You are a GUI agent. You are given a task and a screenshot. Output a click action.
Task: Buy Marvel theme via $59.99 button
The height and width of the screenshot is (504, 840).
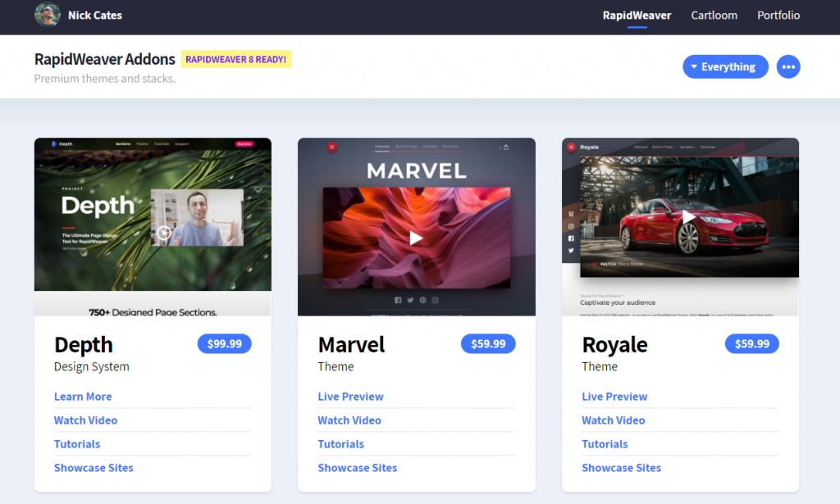[x=488, y=343]
